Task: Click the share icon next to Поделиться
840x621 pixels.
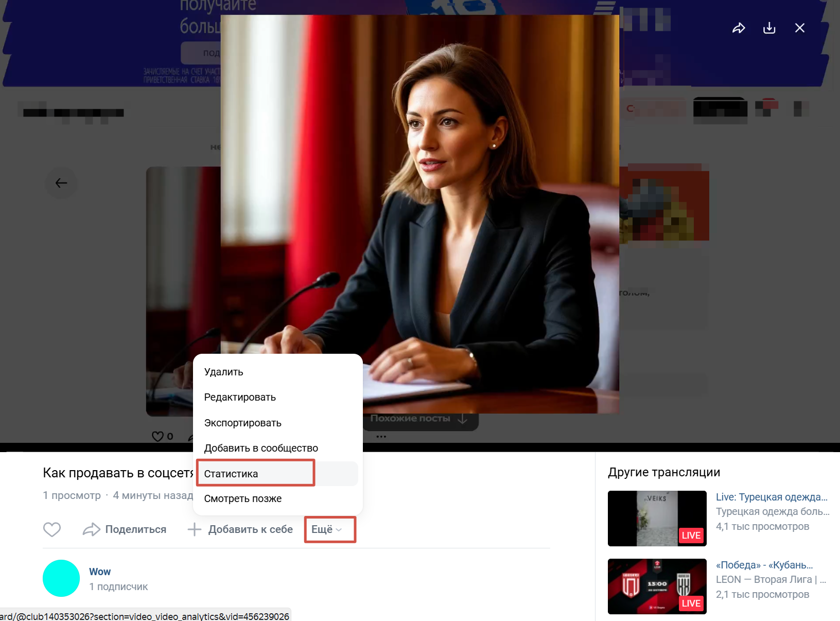Action: 92,529
